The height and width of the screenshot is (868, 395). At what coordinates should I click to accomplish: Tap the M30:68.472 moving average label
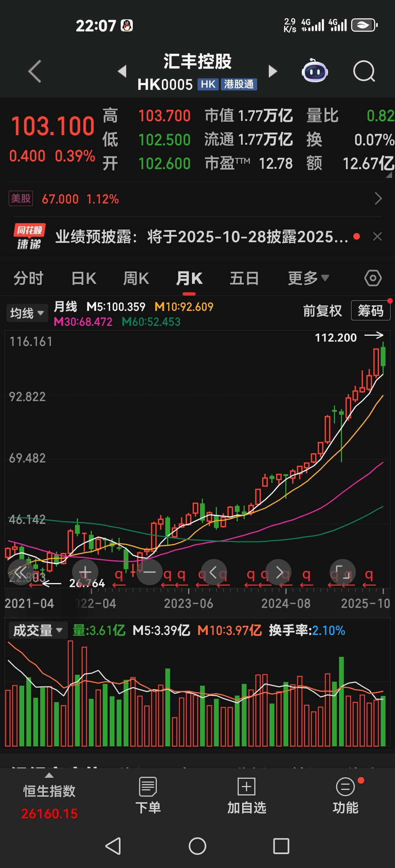point(83,321)
